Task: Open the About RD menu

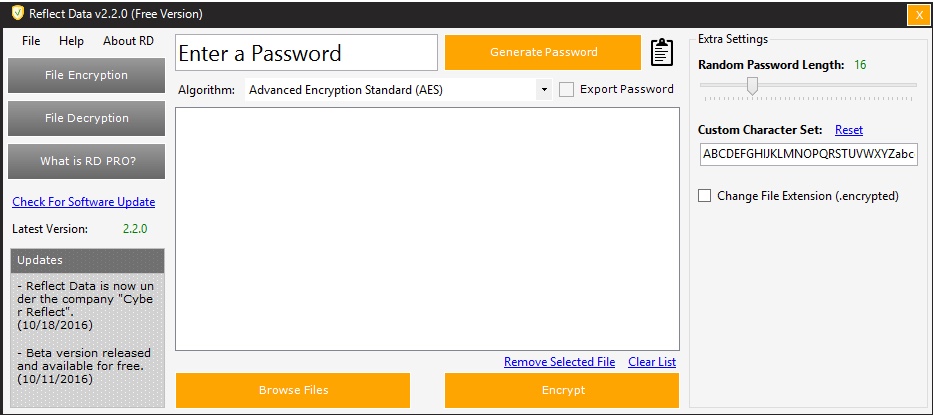Action: pyautogui.click(x=128, y=41)
